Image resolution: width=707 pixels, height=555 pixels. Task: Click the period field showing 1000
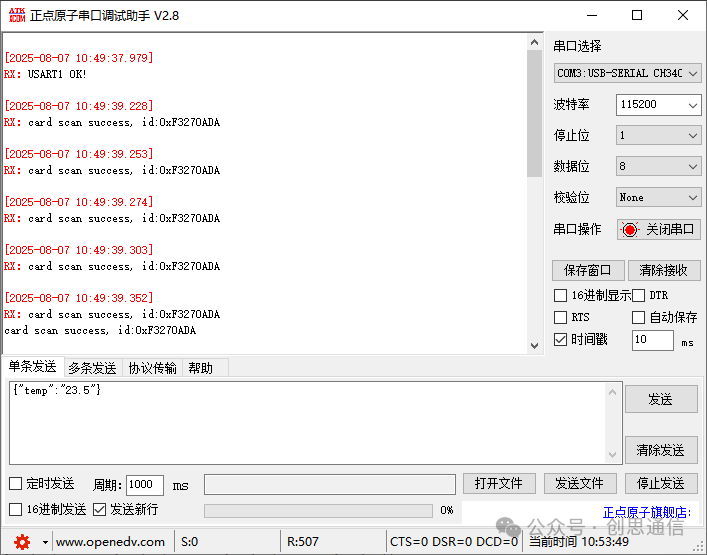click(145, 485)
